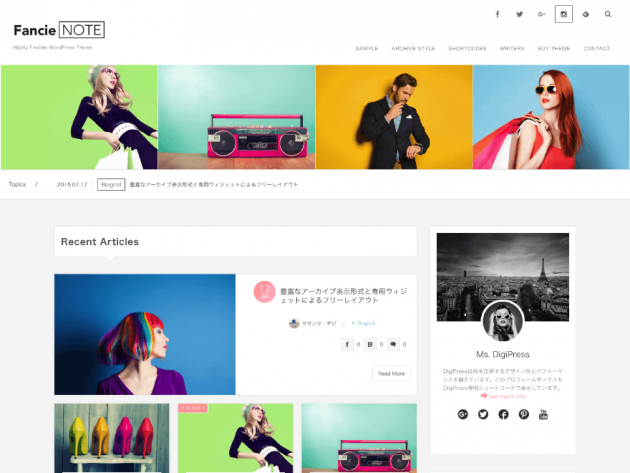Open the Facebook icon under Ms. DigiPress
This screenshot has height=473, width=630.
(x=503, y=414)
